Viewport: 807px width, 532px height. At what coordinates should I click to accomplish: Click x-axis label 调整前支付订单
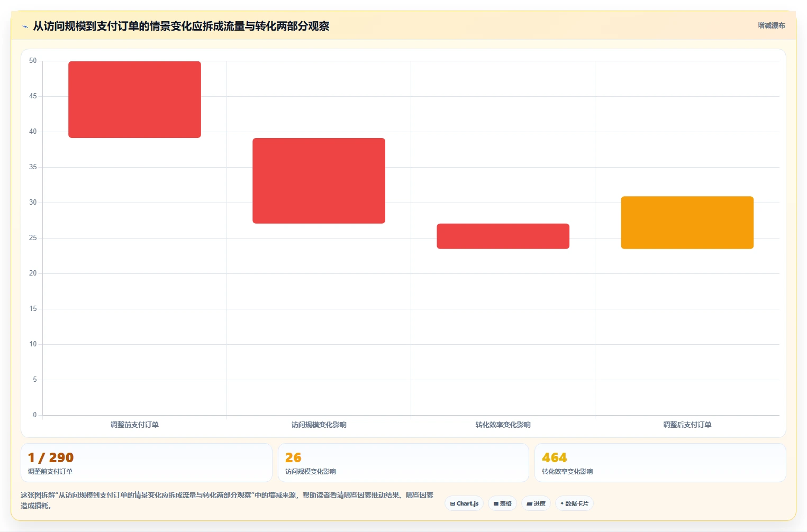point(134,425)
